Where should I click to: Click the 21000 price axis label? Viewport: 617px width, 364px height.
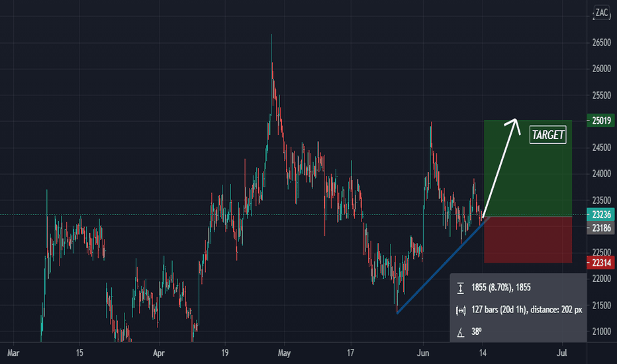[602, 332]
